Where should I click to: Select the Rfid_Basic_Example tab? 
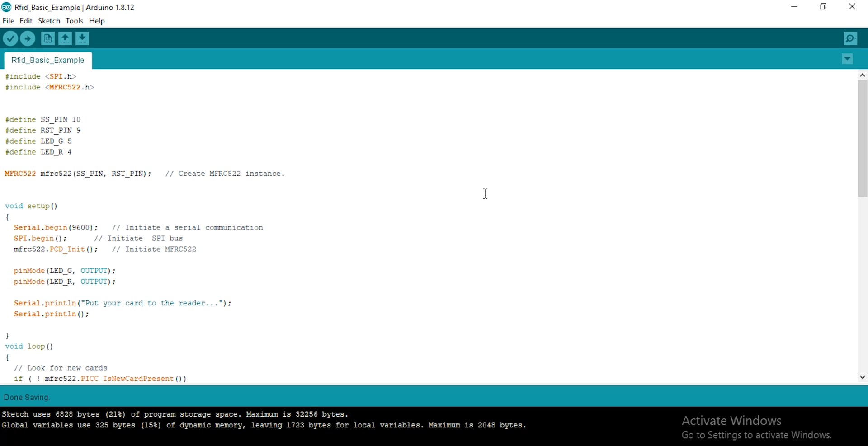48,61
